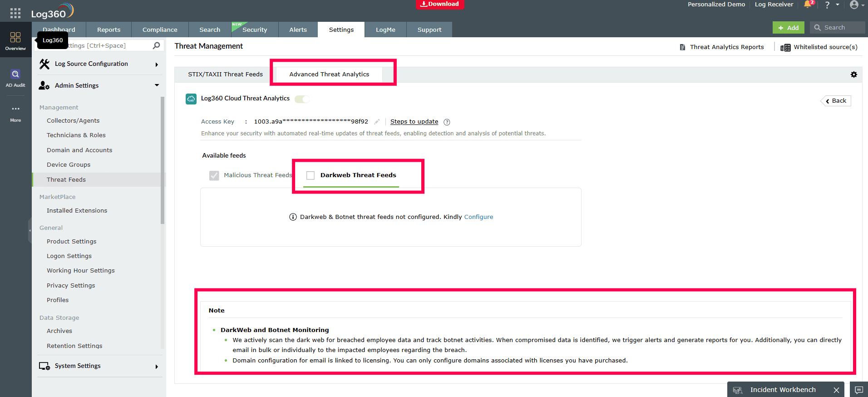Go to the Support tab
Image resolution: width=868 pixels, height=397 pixels.
point(429,30)
